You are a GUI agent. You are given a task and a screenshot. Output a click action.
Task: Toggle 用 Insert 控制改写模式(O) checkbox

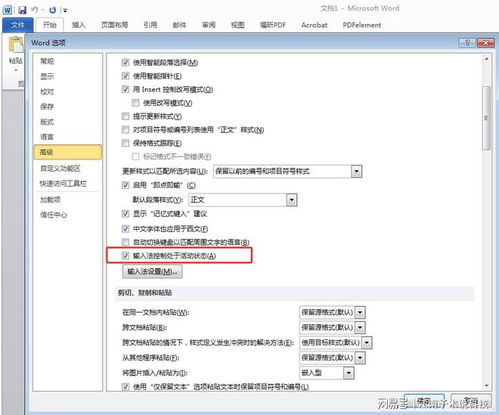(125, 89)
